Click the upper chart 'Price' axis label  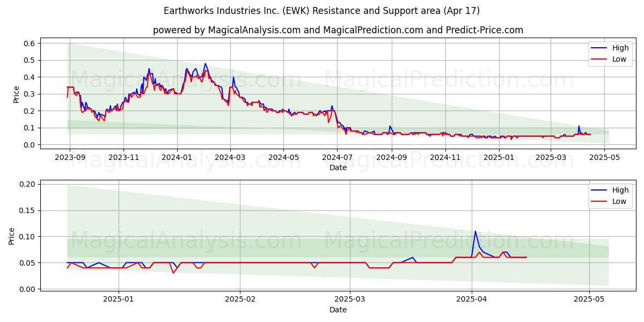(16, 94)
